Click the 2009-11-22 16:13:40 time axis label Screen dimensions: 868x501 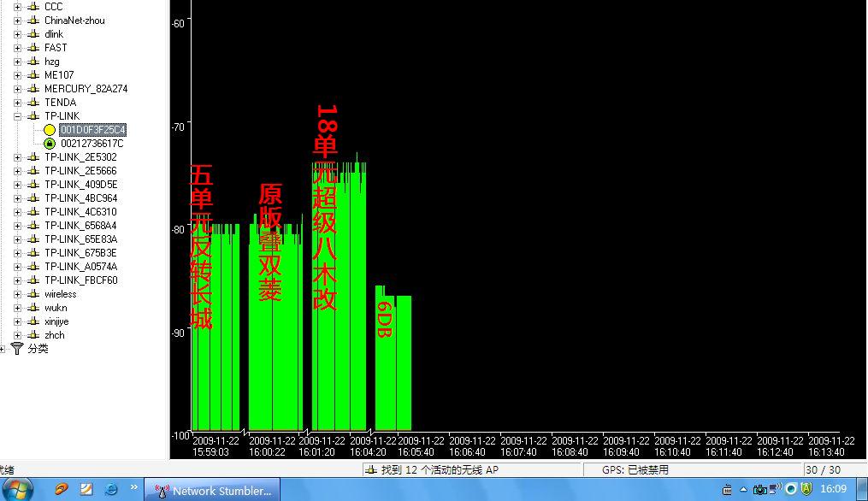point(831,446)
